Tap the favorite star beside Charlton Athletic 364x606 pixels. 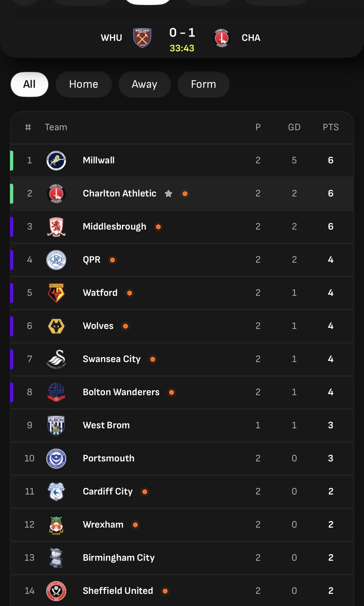click(168, 193)
